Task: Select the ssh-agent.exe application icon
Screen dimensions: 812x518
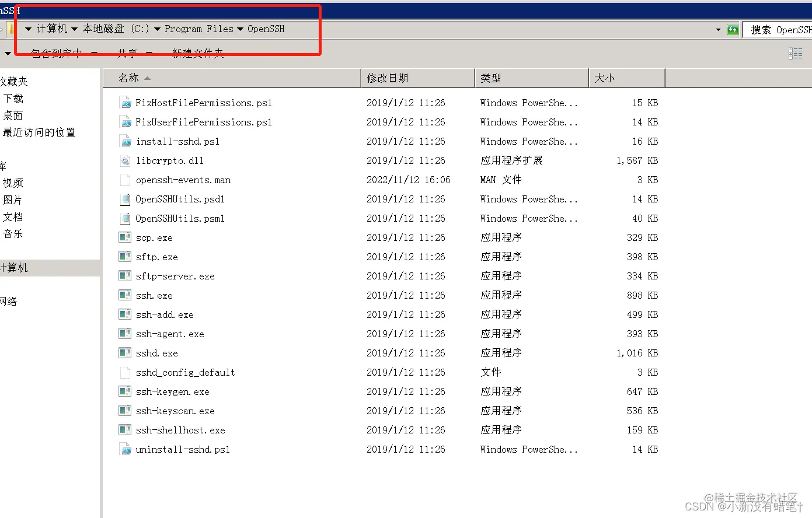Action: click(x=125, y=334)
